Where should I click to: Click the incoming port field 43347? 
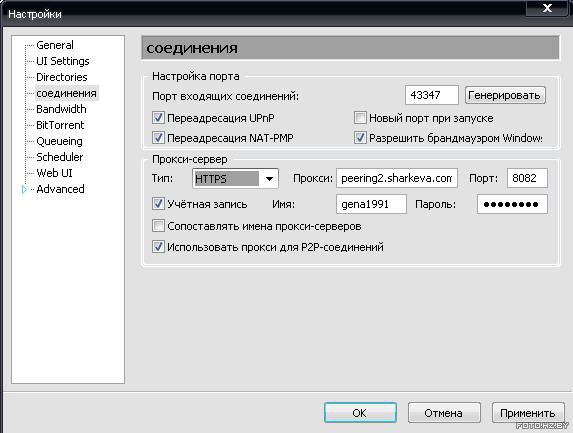tap(432, 95)
